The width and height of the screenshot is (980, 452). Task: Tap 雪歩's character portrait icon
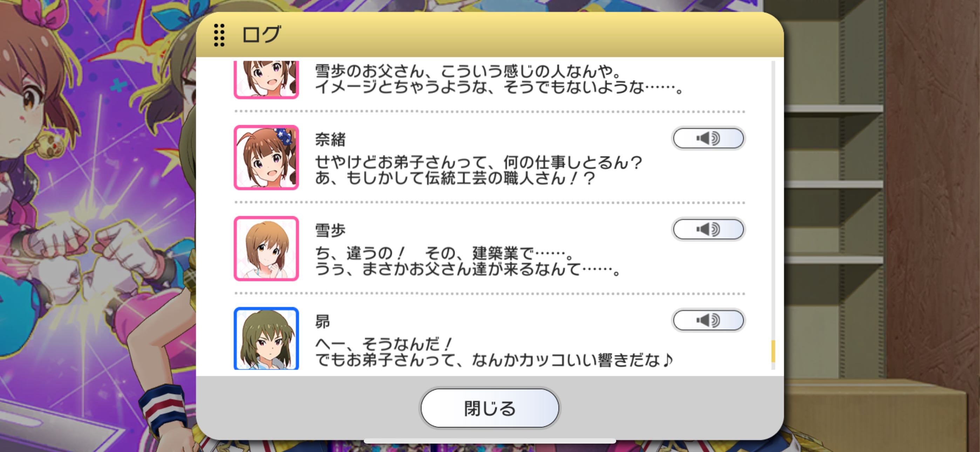point(266,248)
